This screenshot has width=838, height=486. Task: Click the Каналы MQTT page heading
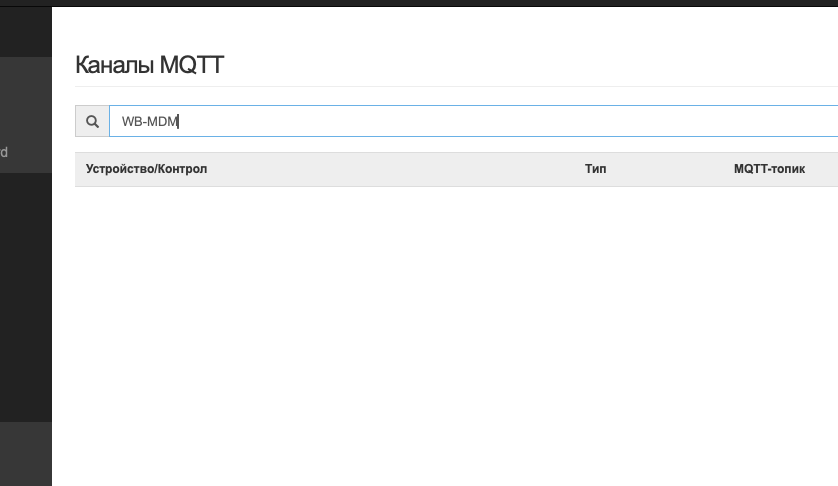point(150,65)
